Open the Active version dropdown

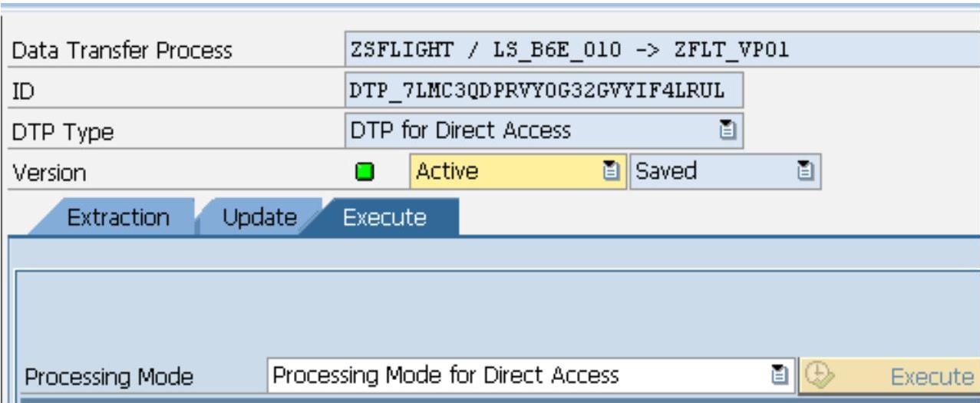click(x=506, y=170)
